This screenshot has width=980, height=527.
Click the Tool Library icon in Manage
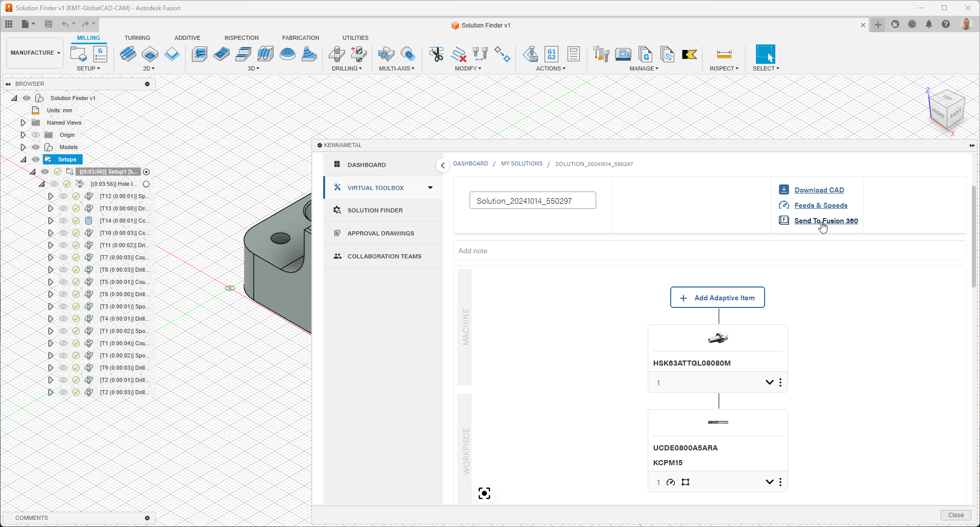[x=601, y=54]
